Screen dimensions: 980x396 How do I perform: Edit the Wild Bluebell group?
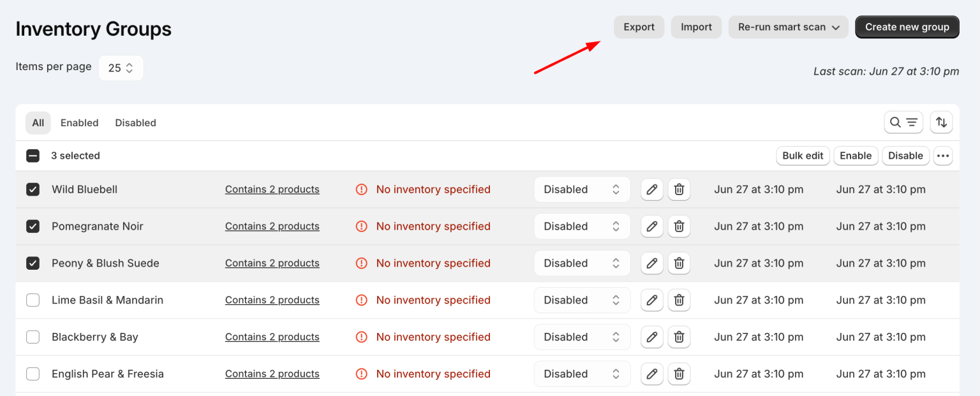point(651,189)
